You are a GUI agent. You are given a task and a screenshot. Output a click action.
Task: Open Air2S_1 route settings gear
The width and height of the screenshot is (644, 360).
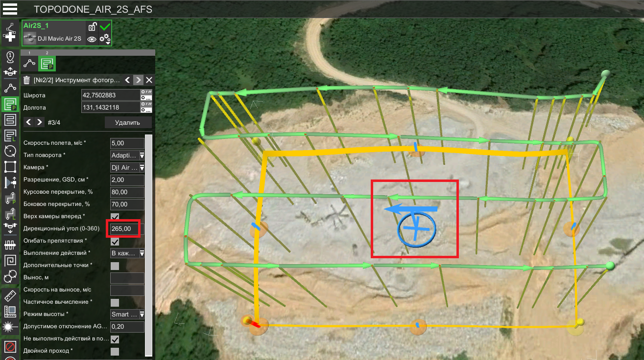(x=105, y=39)
